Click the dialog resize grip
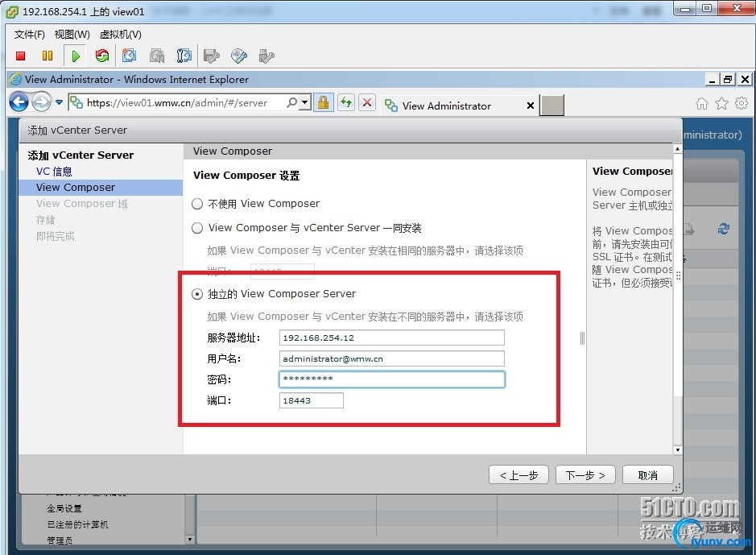Image resolution: width=756 pixels, height=555 pixels. (x=677, y=488)
